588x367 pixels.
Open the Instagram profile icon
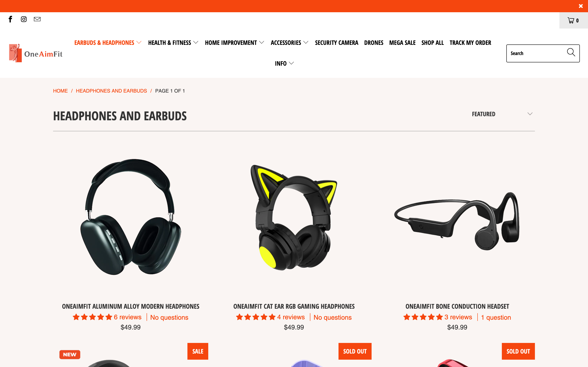[23, 19]
